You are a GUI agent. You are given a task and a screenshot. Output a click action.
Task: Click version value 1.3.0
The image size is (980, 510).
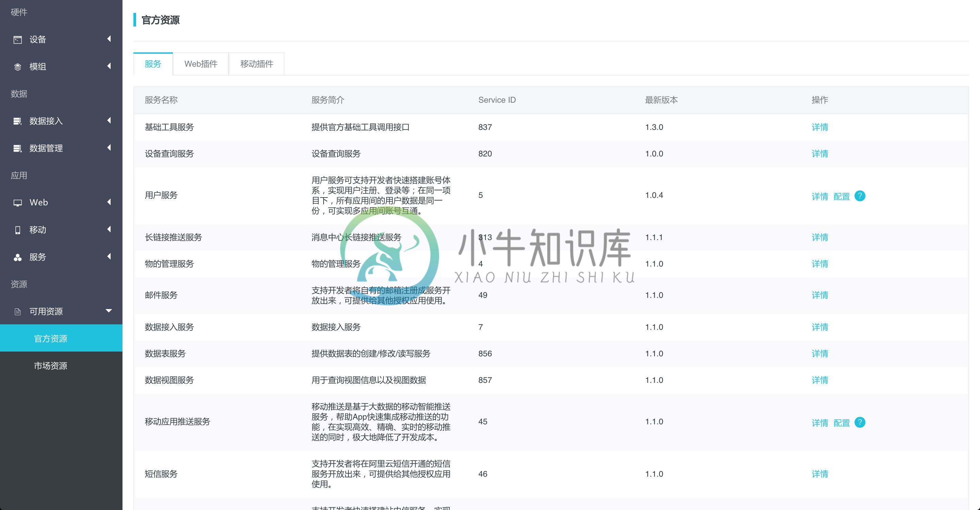[654, 127]
